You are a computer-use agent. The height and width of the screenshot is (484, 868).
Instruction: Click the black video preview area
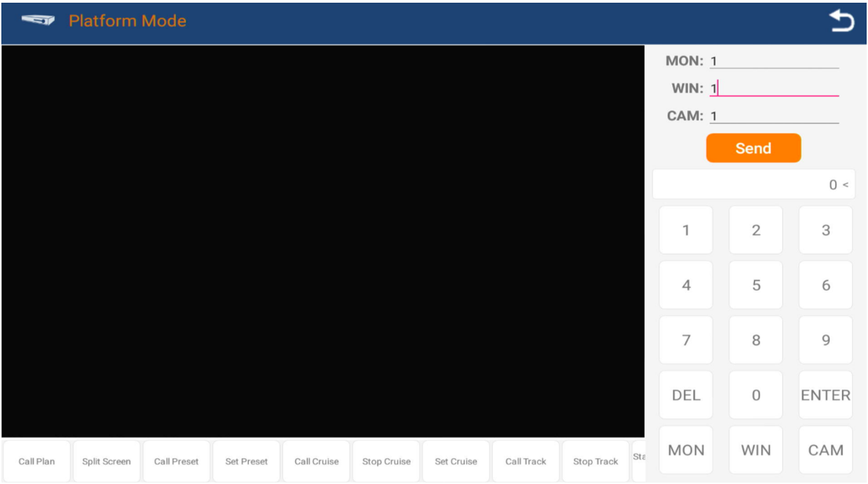pos(322,242)
